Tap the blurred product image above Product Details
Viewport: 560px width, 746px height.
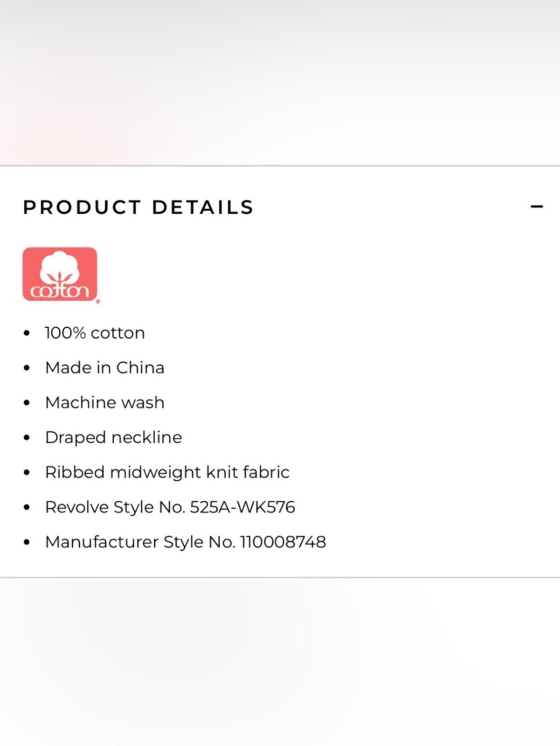point(280,82)
